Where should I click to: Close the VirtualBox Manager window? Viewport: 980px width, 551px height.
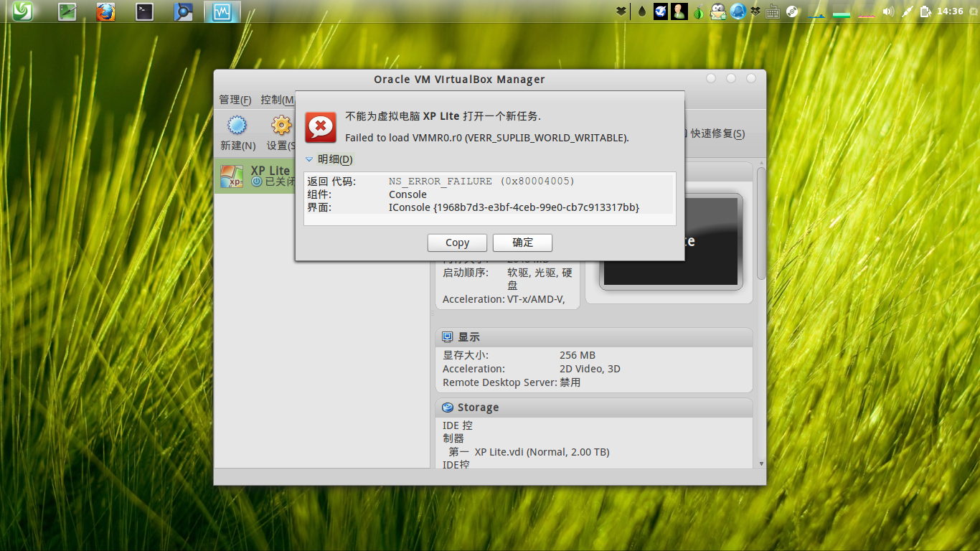pyautogui.click(x=751, y=78)
